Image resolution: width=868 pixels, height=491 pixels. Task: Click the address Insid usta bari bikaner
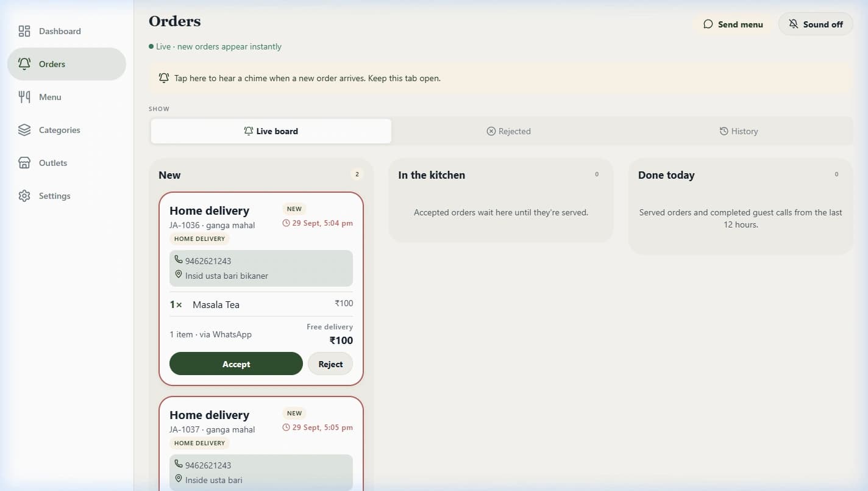pos(227,276)
